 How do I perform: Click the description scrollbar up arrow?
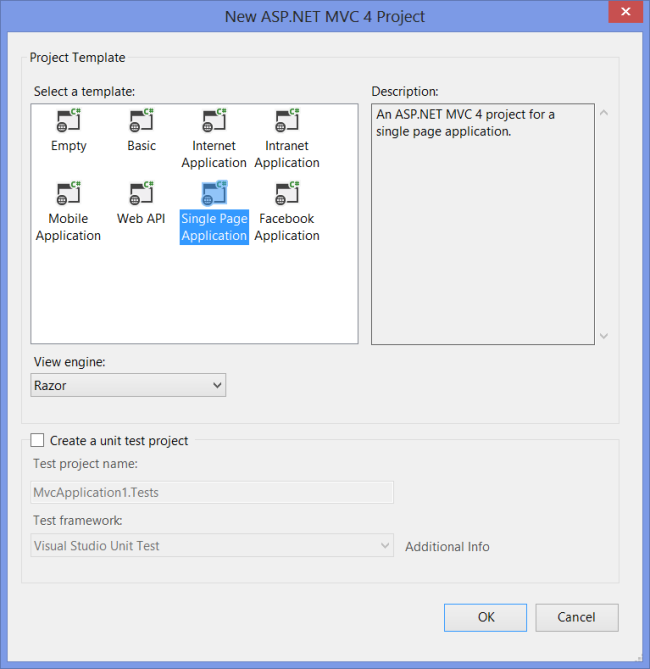coord(604,113)
